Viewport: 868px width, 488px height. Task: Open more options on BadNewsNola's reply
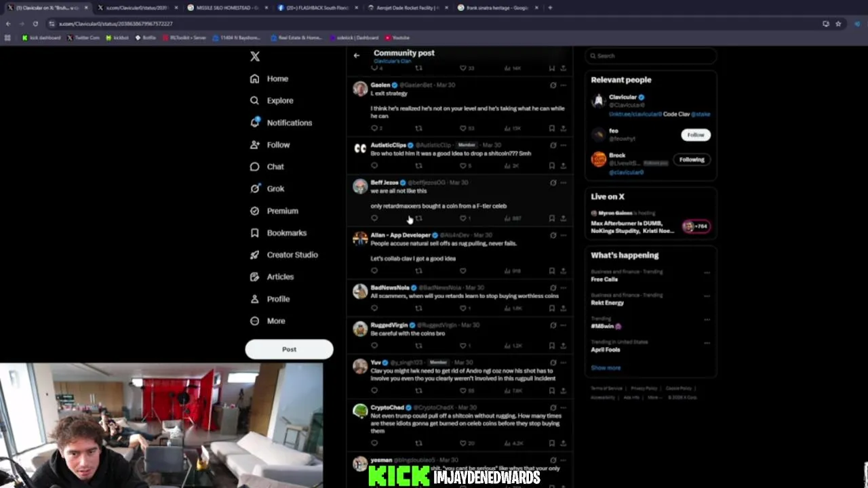563,288
